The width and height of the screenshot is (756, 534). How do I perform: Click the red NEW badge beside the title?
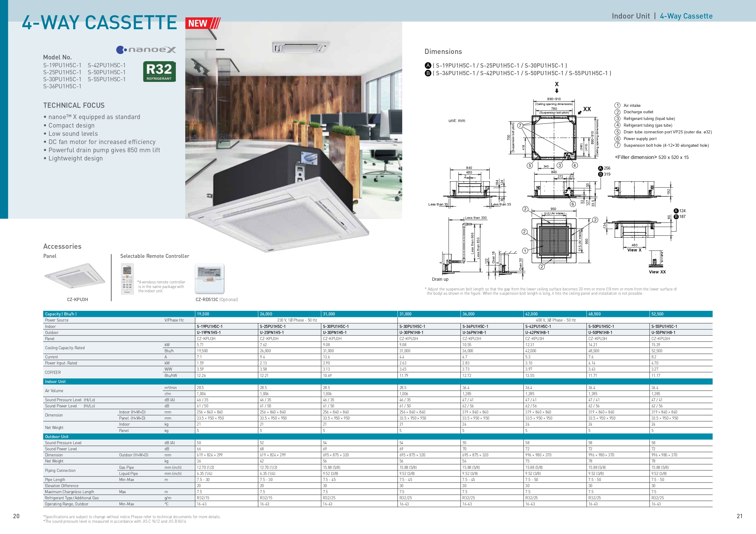[203, 23]
